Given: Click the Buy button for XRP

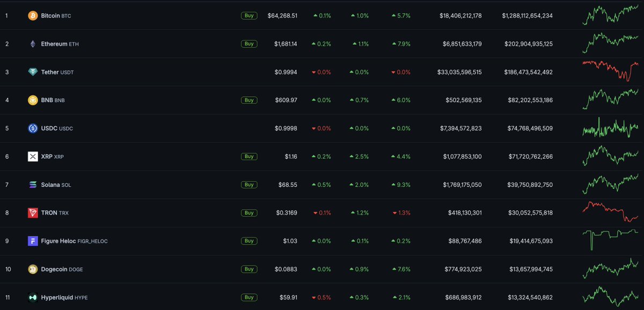Looking at the screenshot, I should coord(249,156).
